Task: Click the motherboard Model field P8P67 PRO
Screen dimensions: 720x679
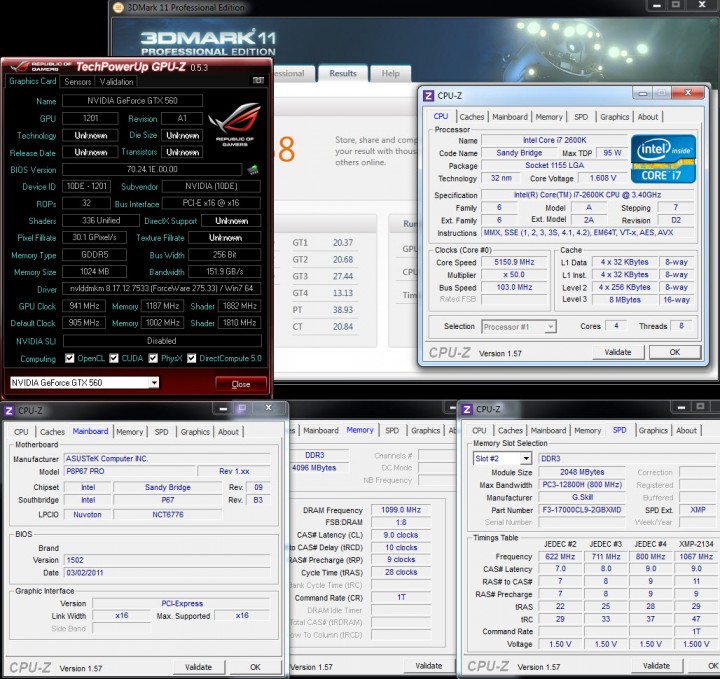Action: click(129, 471)
